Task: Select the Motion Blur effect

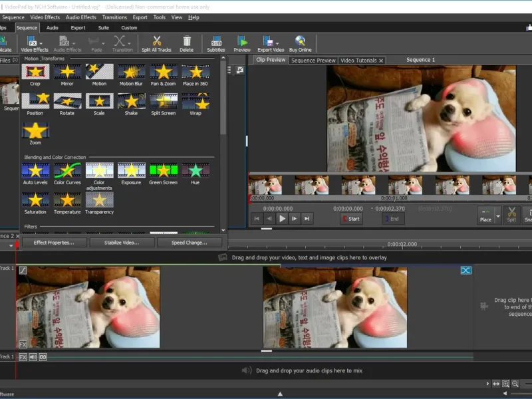Action: 131,72
